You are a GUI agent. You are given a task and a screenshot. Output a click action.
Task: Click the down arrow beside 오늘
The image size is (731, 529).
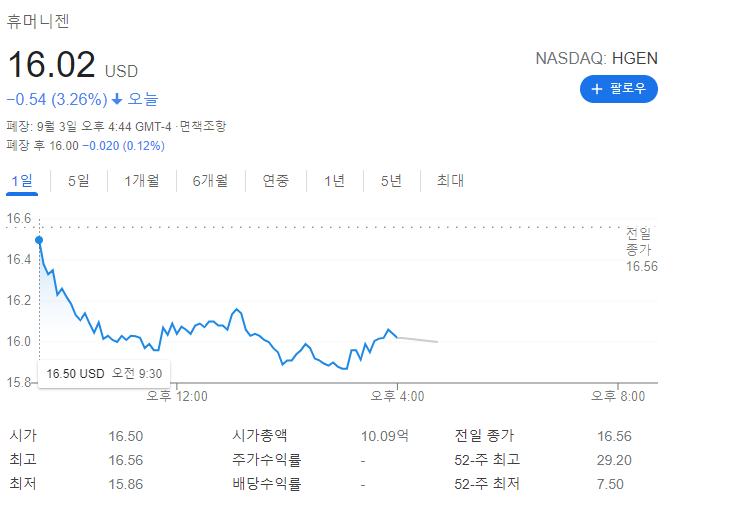[x=117, y=99]
